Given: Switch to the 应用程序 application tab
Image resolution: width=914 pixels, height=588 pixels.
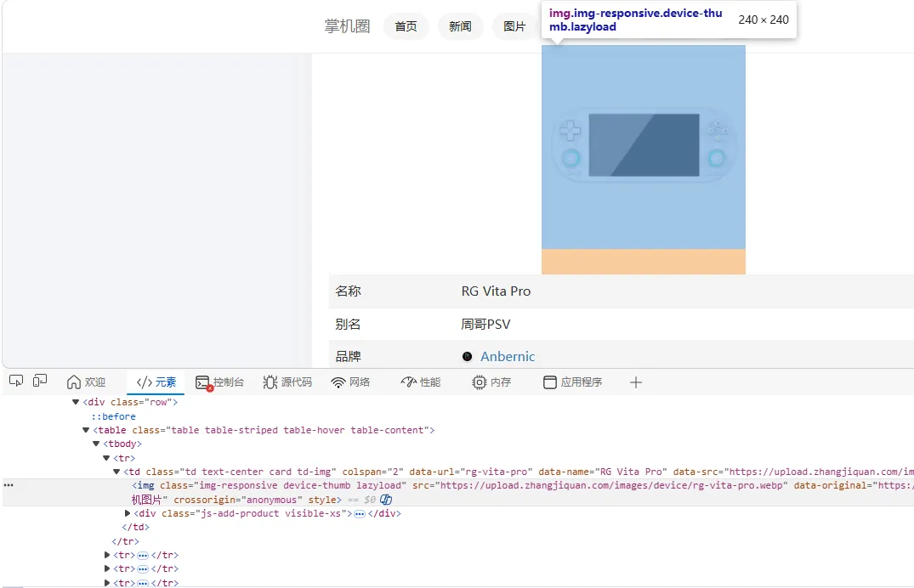Looking at the screenshot, I should click(572, 382).
